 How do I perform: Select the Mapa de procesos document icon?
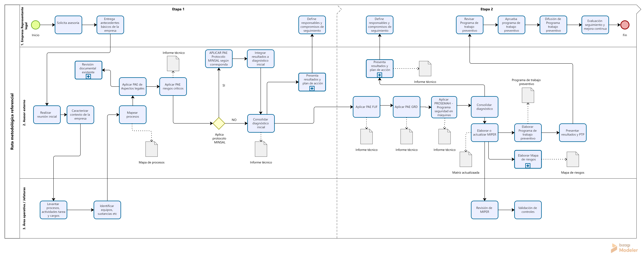tap(151, 149)
